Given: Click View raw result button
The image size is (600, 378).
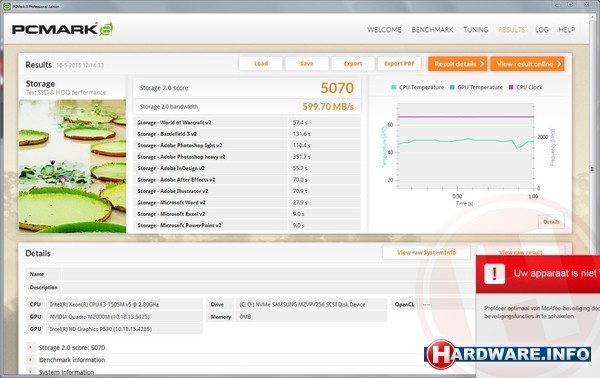Looking at the screenshot, I should tap(520, 252).
